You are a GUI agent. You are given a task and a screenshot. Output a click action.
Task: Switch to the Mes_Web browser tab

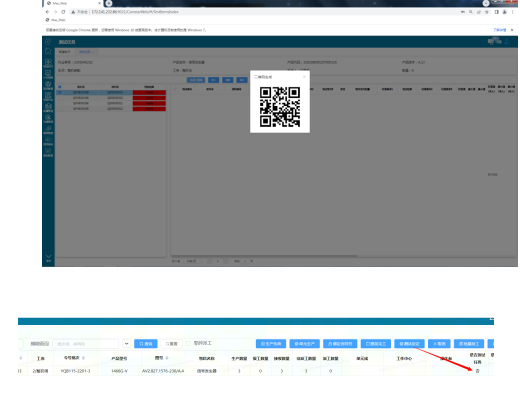[x=73, y=3]
